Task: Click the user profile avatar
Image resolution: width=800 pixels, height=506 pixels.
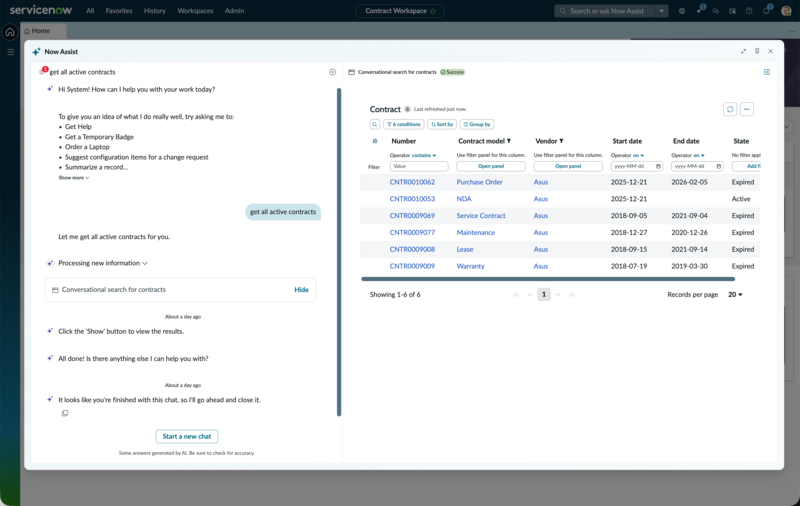Action: coord(786,11)
